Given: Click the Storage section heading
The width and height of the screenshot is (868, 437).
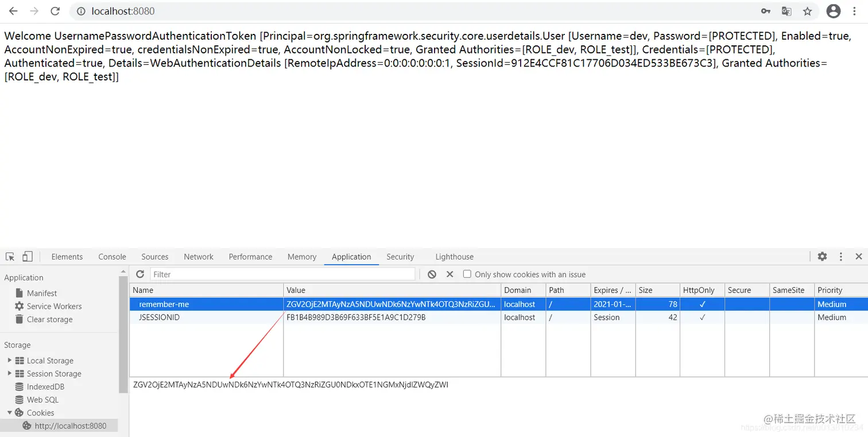Looking at the screenshot, I should click(x=17, y=345).
